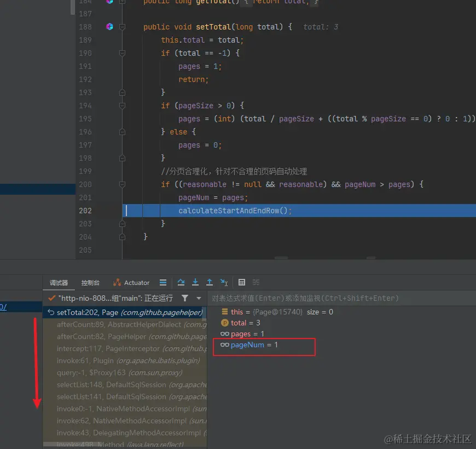Screen dimensions: 476x449
Task: Click the watch glasses icon beside pageNum = 1
Action: click(225, 345)
